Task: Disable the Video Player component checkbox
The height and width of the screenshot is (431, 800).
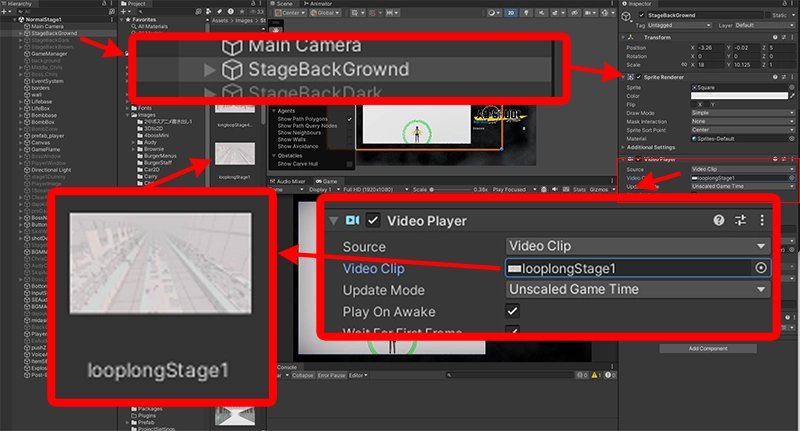Action: click(374, 220)
